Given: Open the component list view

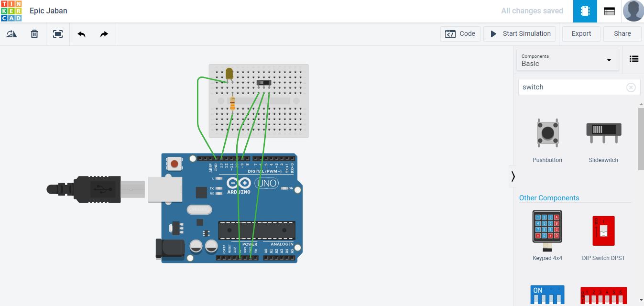Looking at the screenshot, I should (x=609, y=11).
